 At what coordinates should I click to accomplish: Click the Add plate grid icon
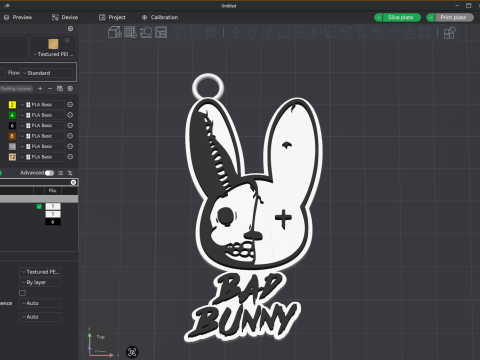[130, 33]
